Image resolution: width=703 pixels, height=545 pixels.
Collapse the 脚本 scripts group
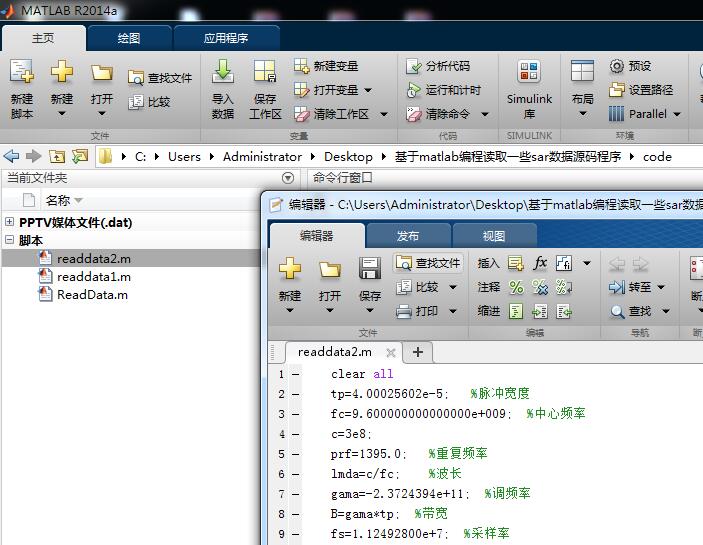9,240
